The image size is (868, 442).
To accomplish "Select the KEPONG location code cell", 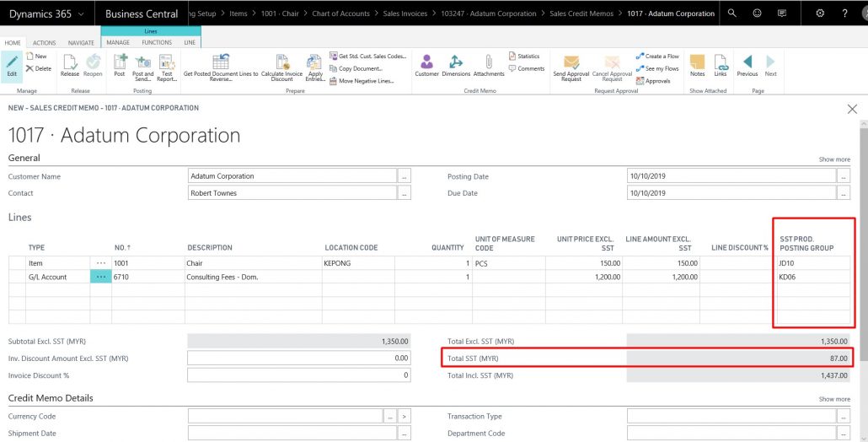I will pyautogui.click(x=357, y=263).
